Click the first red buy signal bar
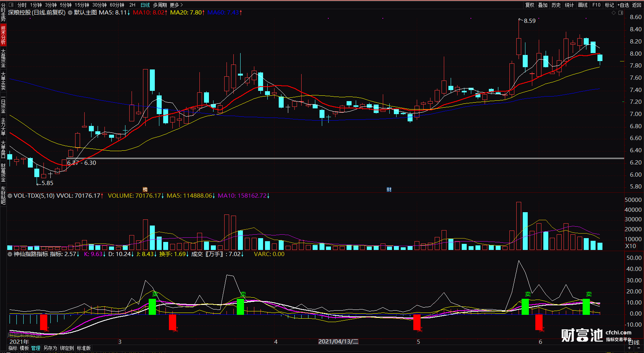The image size is (644, 353). [43, 322]
